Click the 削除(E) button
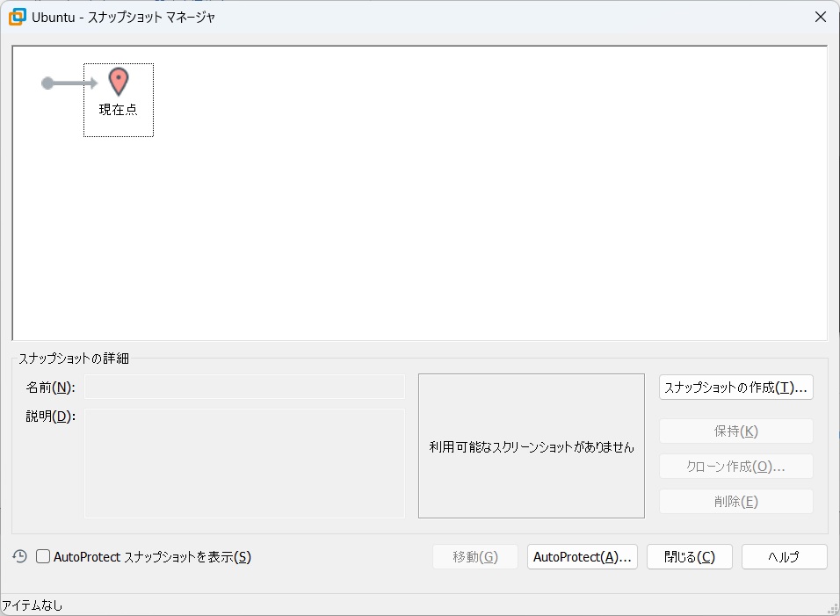The height and width of the screenshot is (616, 840). point(735,502)
